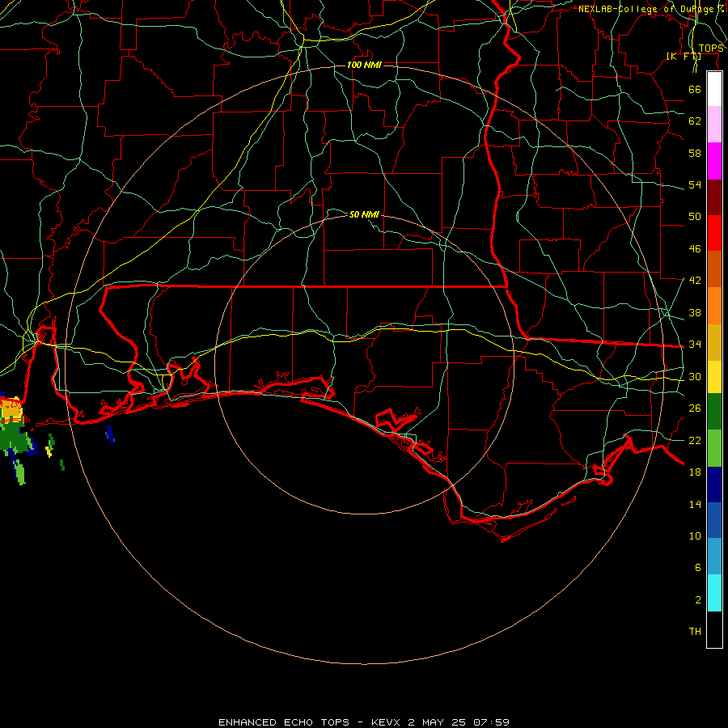
Task: Click the '2 MAY 25' date stamp
Action: (438, 722)
